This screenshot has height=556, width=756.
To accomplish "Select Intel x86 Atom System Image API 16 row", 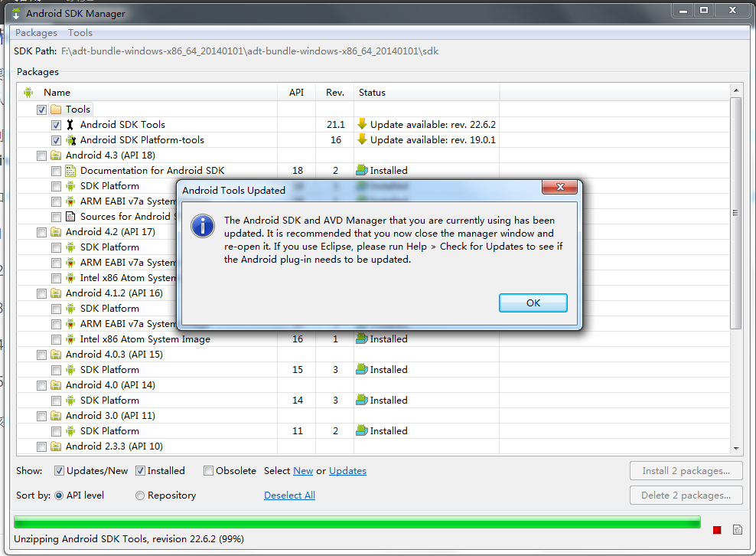I will tap(373, 339).
